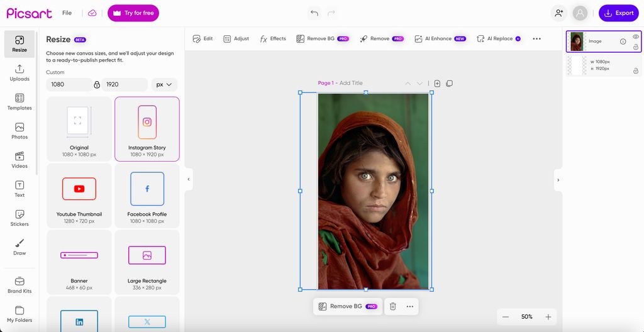The image size is (644, 332).
Task: Click the Export button
Action: (x=618, y=13)
